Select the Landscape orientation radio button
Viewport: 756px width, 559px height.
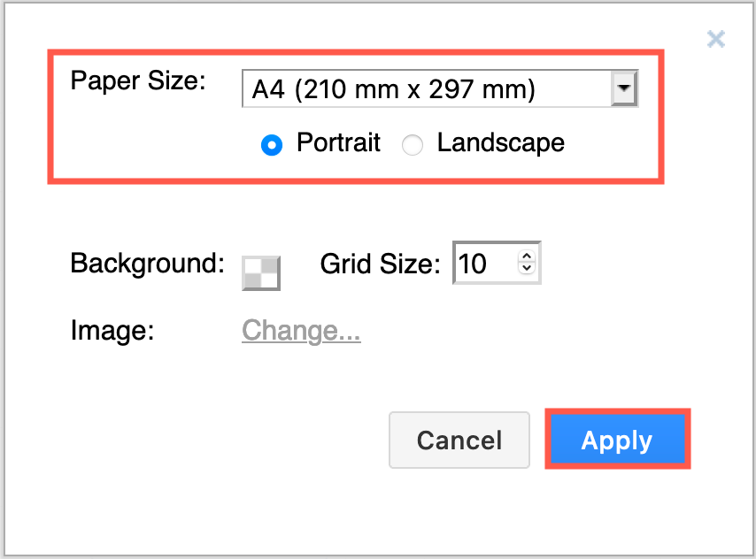(x=413, y=144)
